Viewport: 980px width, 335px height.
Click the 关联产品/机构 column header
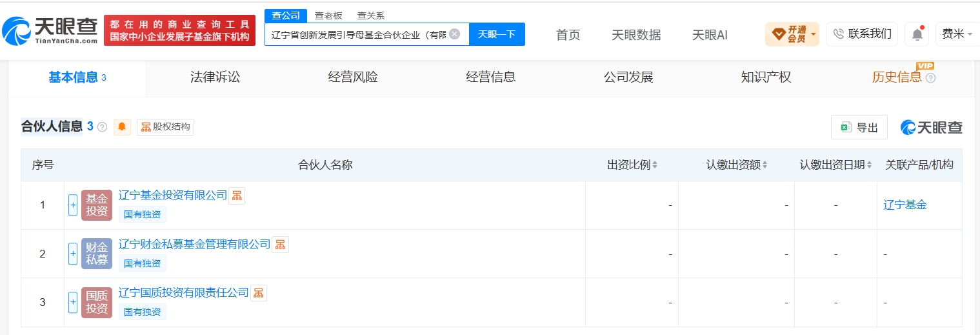[919, 165]
